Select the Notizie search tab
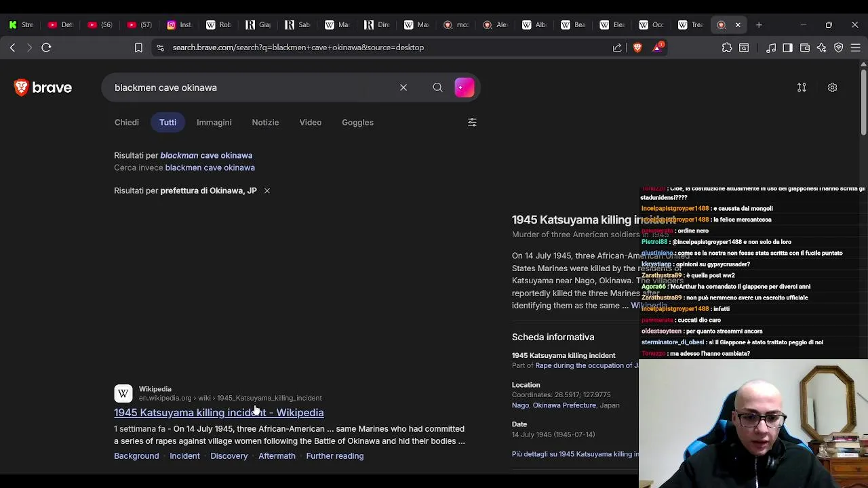Screen dimensions: 868x488 tap(265, 122)
